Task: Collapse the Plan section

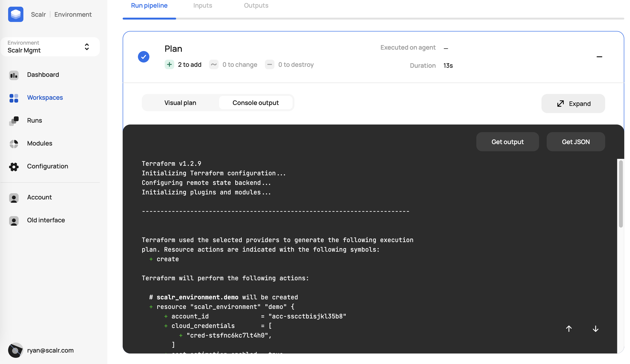Action: (x=599, y=57)
